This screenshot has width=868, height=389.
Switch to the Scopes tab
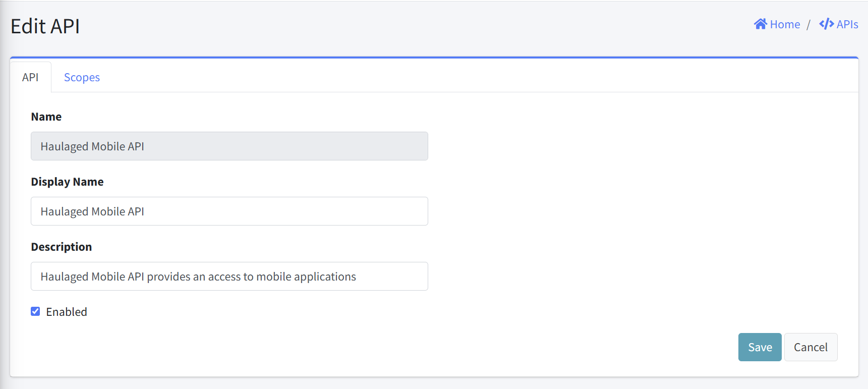point(82,77)
